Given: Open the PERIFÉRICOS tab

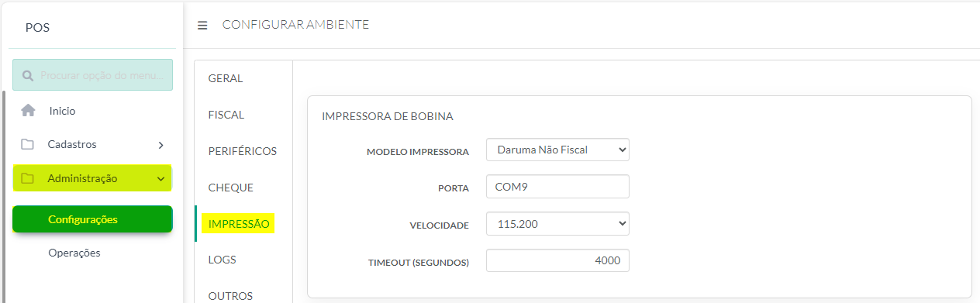Looking at the screenshot, I should point(243,151).
